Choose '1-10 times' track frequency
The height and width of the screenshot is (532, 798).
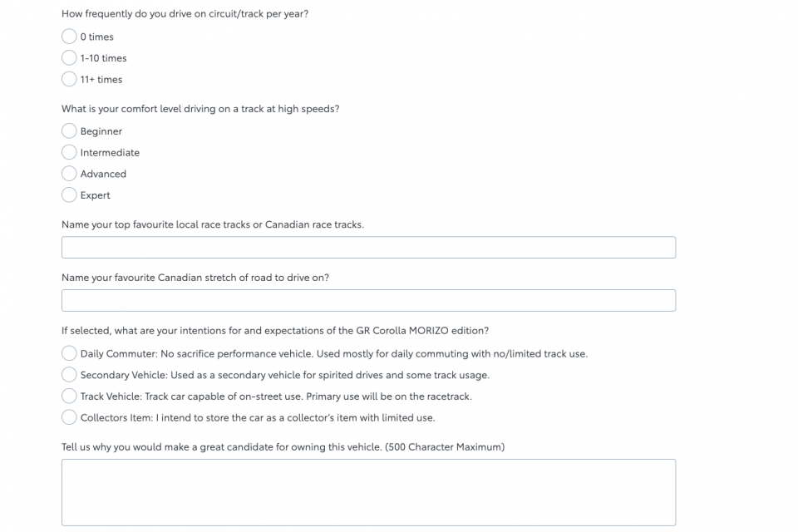tap(69, 58)
